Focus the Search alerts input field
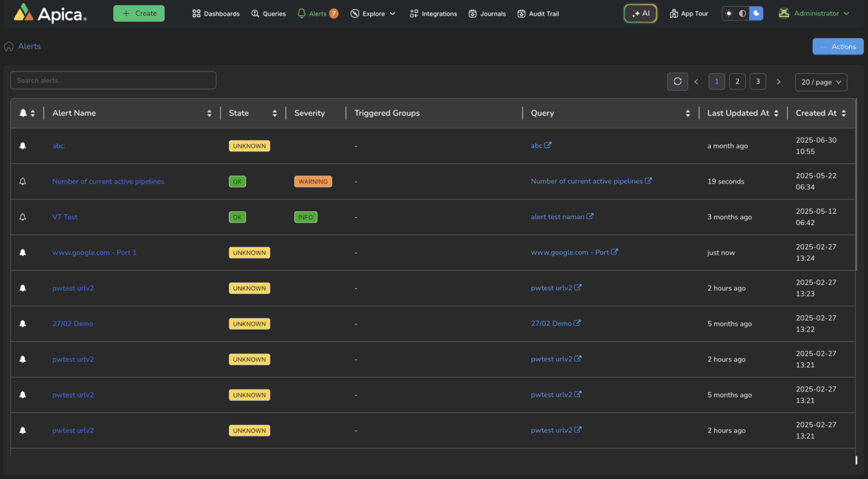 click(x=113, y=80)
